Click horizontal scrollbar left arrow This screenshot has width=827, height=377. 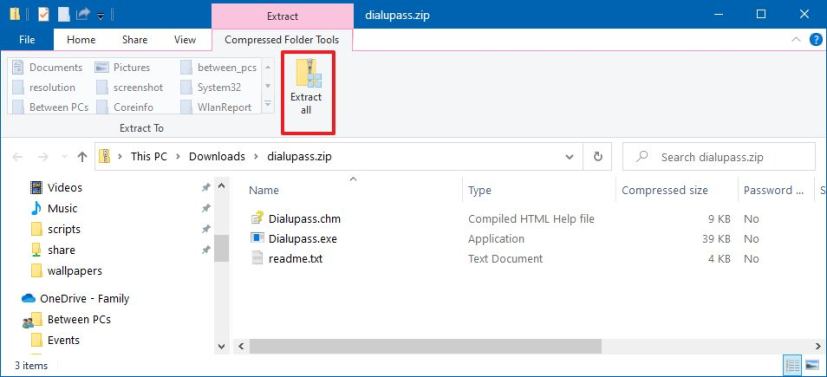(242, 346)
